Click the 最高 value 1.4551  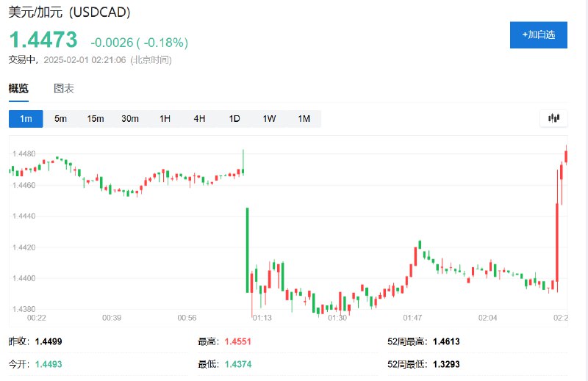click(237, 341)
